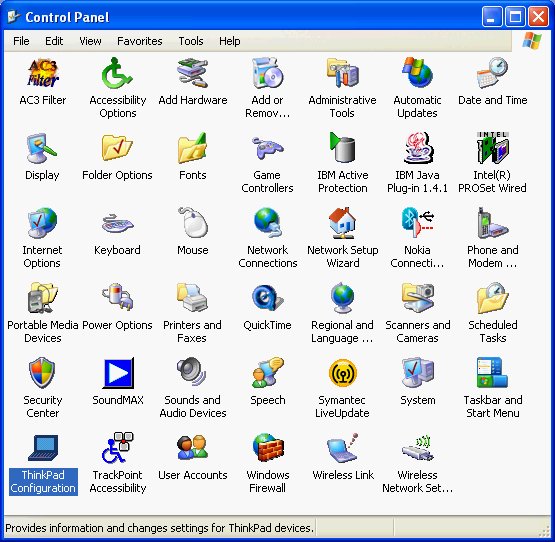
Task: Click the Windows Firewall icon
Action: [267, 448]
